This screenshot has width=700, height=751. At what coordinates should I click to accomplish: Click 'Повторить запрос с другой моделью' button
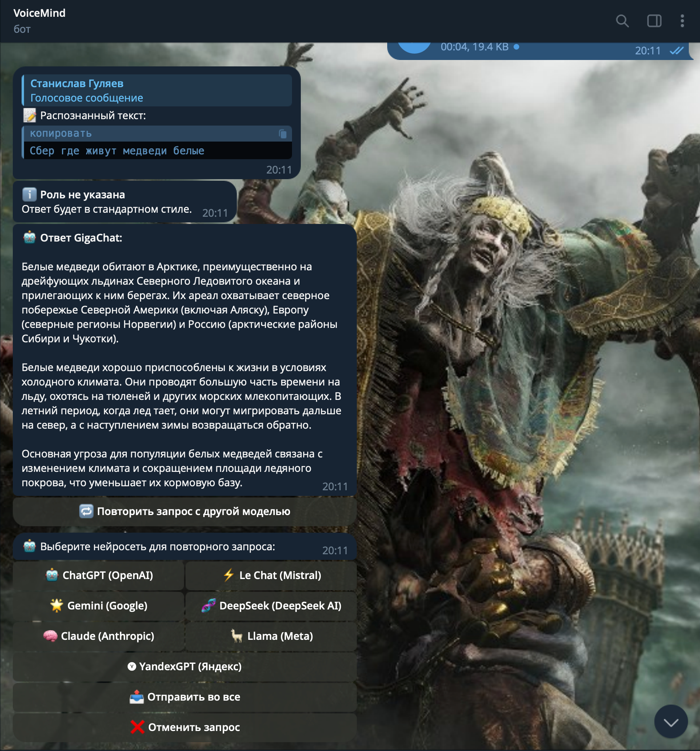[x=184, y=511]
